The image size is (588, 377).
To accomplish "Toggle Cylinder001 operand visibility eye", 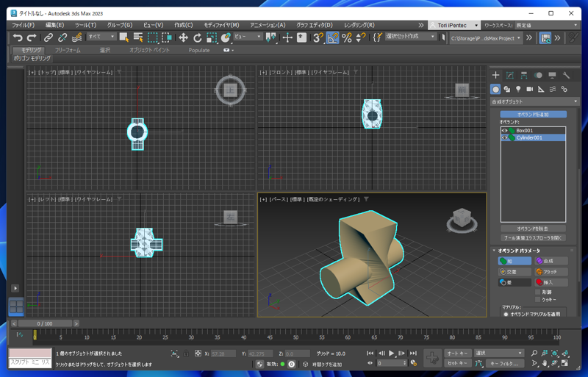I will [x=505, y=137].
